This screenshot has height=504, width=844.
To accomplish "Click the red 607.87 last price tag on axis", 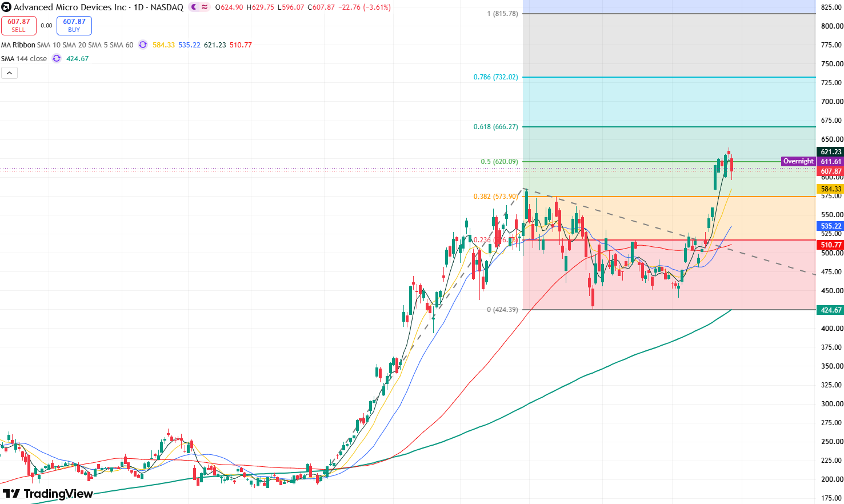I will [831, 171].
